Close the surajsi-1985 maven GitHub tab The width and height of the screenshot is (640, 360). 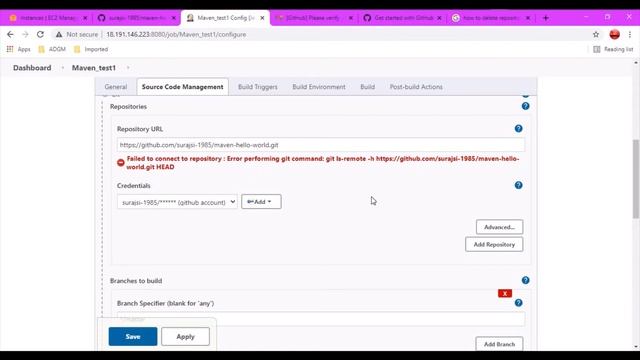pos(173,18)
